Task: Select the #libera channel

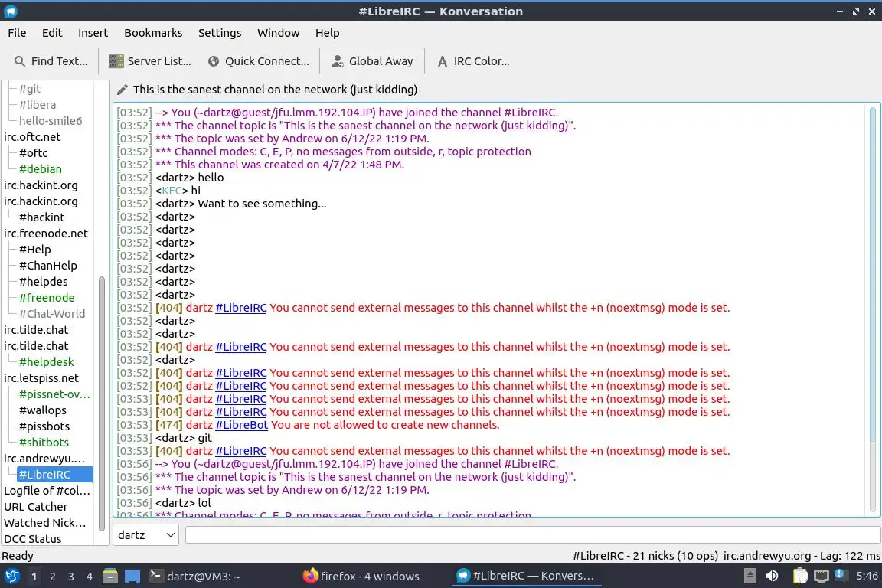Action: 37,105
